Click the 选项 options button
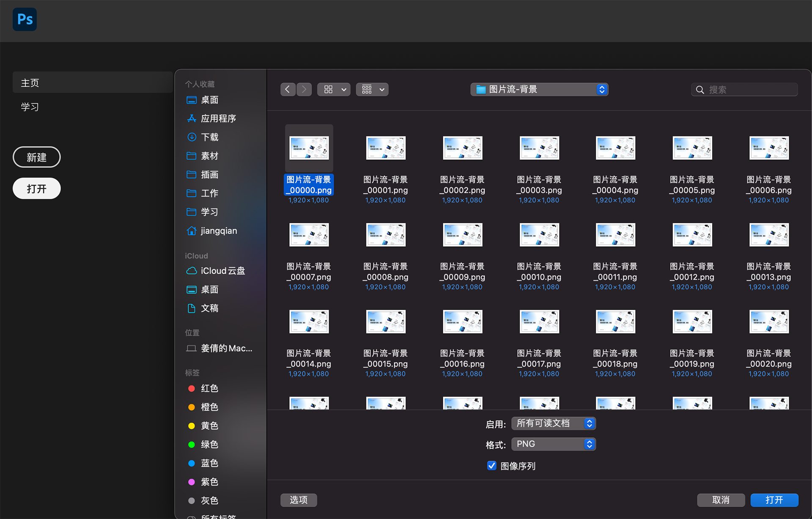The width and height of the screenshot is (812, 519). [x=299, y=500]
